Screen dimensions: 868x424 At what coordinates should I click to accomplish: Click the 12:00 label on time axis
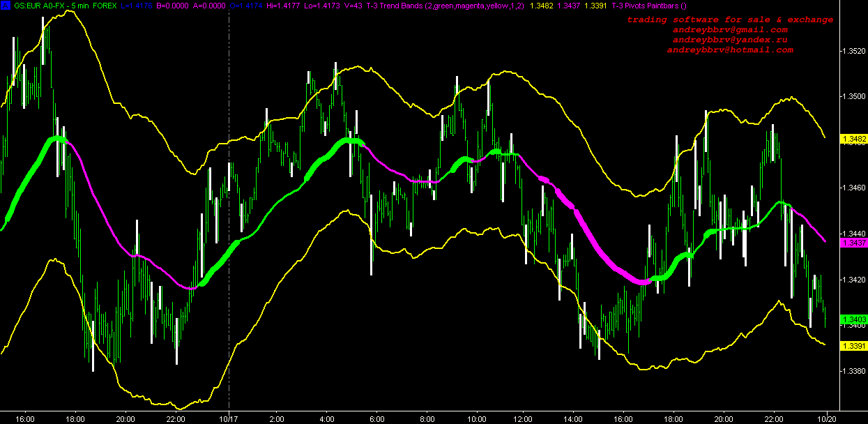click(x=523, y=418)
